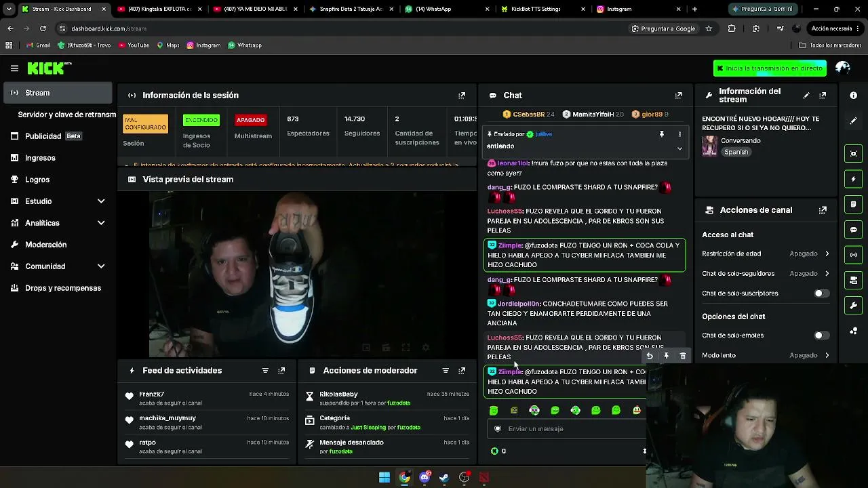Open the Logros page
The height and width of the screenshot is (488, 868).
tap(58, 180)
